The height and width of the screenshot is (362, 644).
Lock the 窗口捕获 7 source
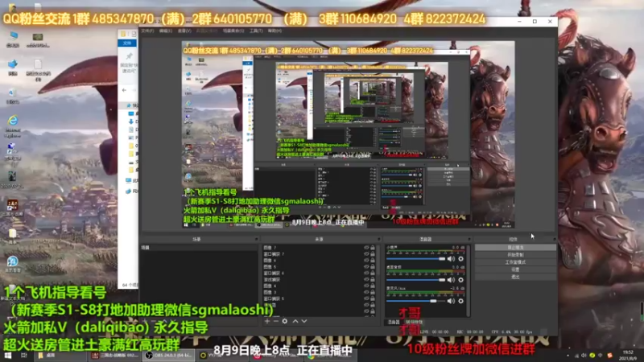(x=373, y=254)
